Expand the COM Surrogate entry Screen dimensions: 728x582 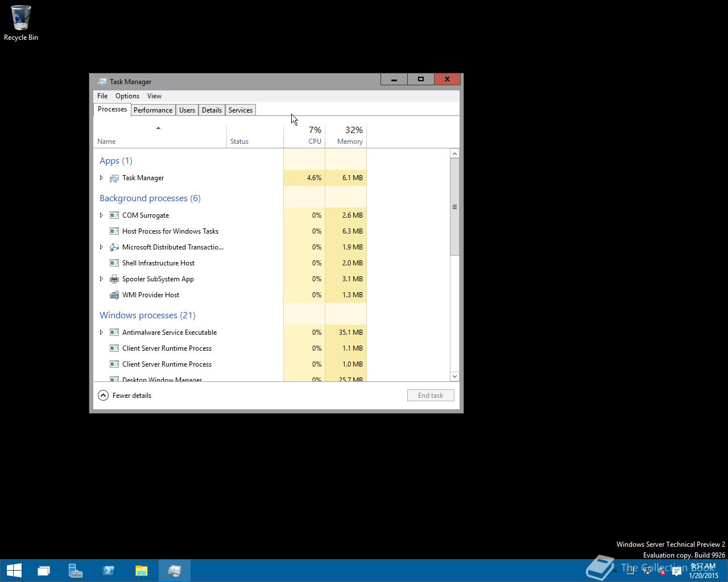pyautogui.click(x=101, y=215)
